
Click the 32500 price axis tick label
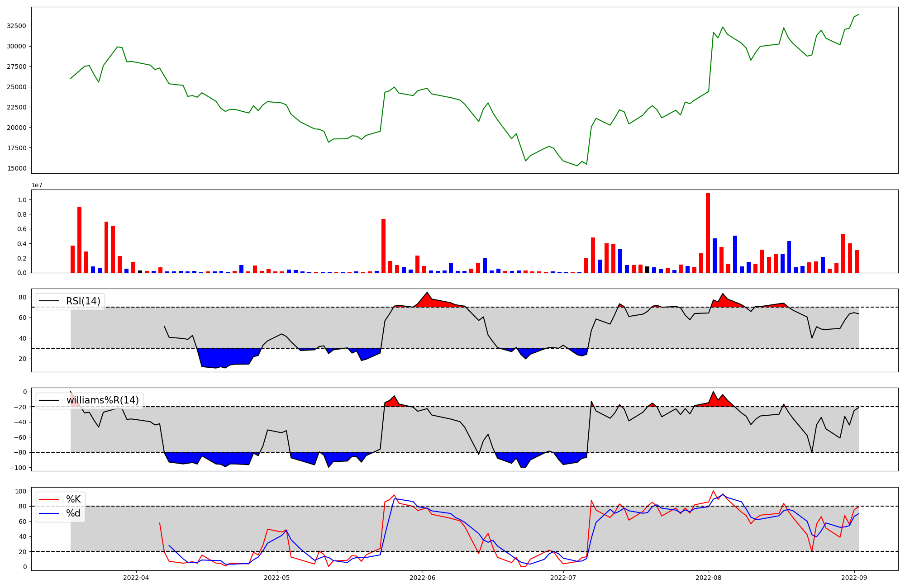[x=16, y=26]
